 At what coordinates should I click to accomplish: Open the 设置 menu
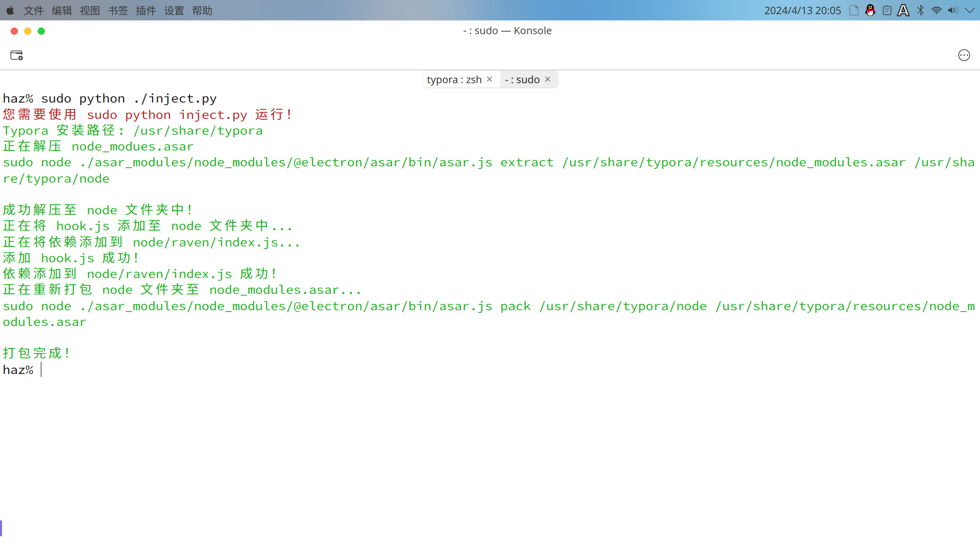[174, 10]
